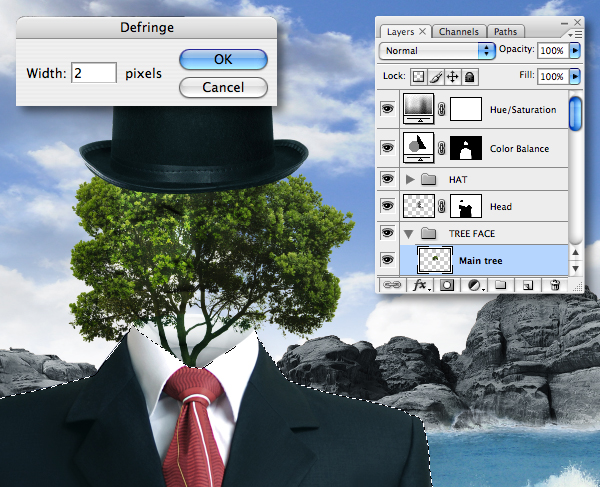Add a layer mask
This screenshot has height=487, width=600.
pos(447,285)
